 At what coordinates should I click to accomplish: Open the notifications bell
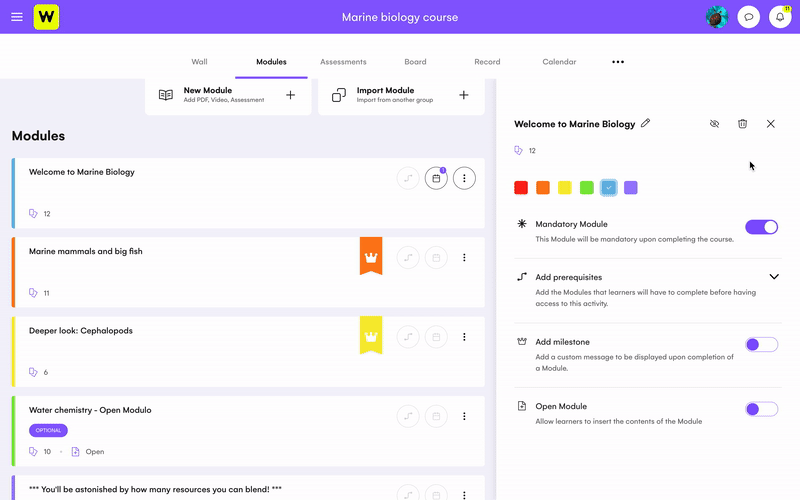pyautogui.click(x=780, y=17)
